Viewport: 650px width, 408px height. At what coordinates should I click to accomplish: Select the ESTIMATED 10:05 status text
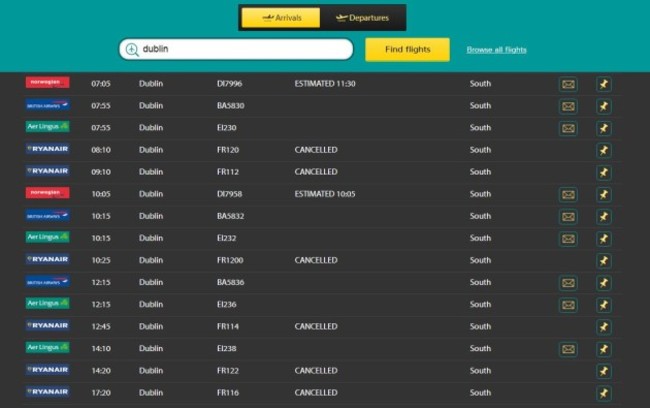tap(325, 194)
